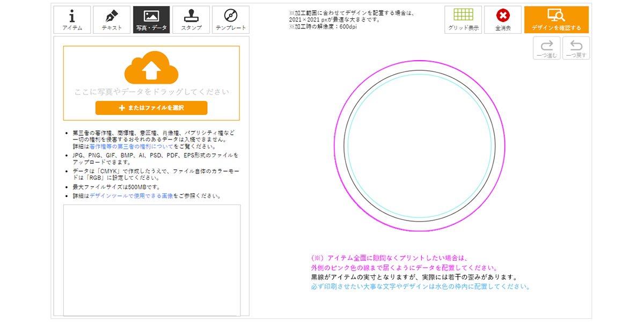Switch to the テキスト (Text) tab
This screenshot has height=322, width=644.
(x=112, y=20)
